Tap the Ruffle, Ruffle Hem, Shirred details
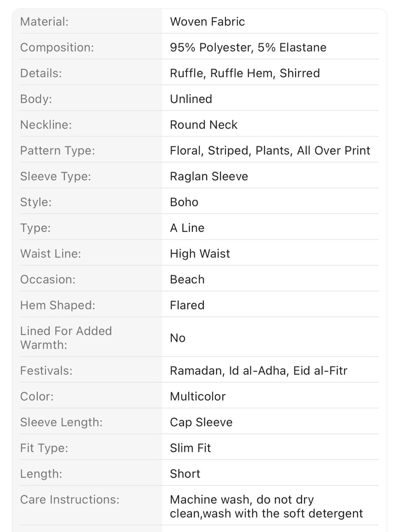This screenshot has height=532, width=399. click(245, 73)
